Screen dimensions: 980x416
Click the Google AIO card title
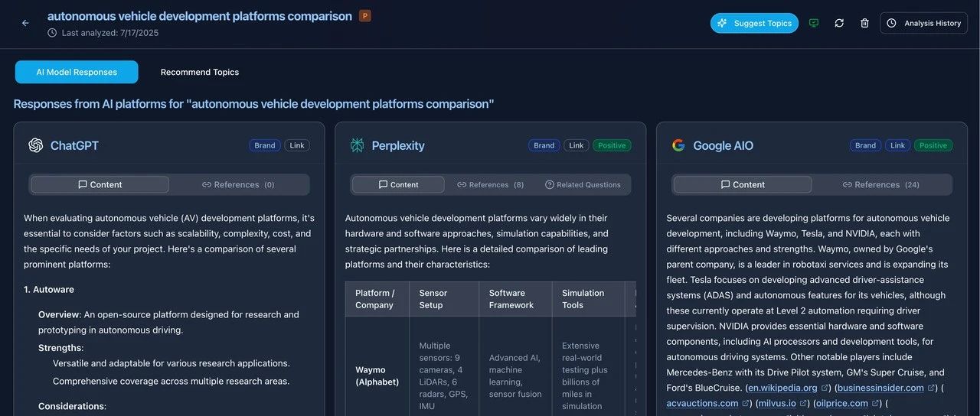(x=724, y=145)
